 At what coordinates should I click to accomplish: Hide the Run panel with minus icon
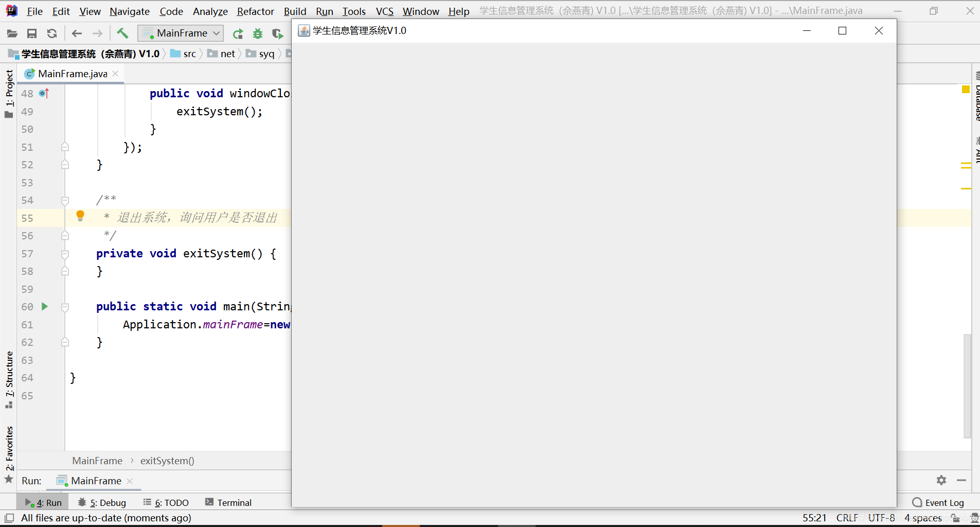[961, 480]
